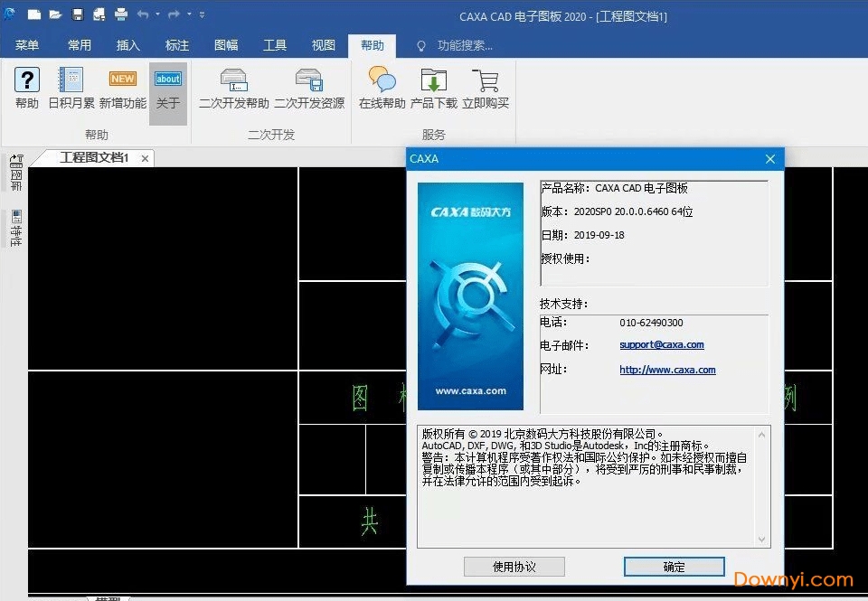This screenshot has height=601, width=868.
Task: Expand the undo history dropdown arrow
Action: pyautogui.click(x=157, y=14)
